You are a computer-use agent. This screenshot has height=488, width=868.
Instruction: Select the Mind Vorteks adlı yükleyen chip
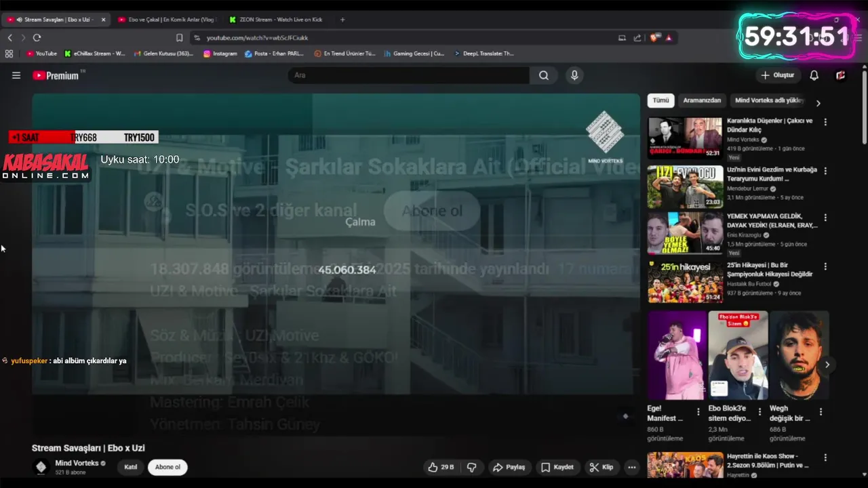click(x=769, y=100)
